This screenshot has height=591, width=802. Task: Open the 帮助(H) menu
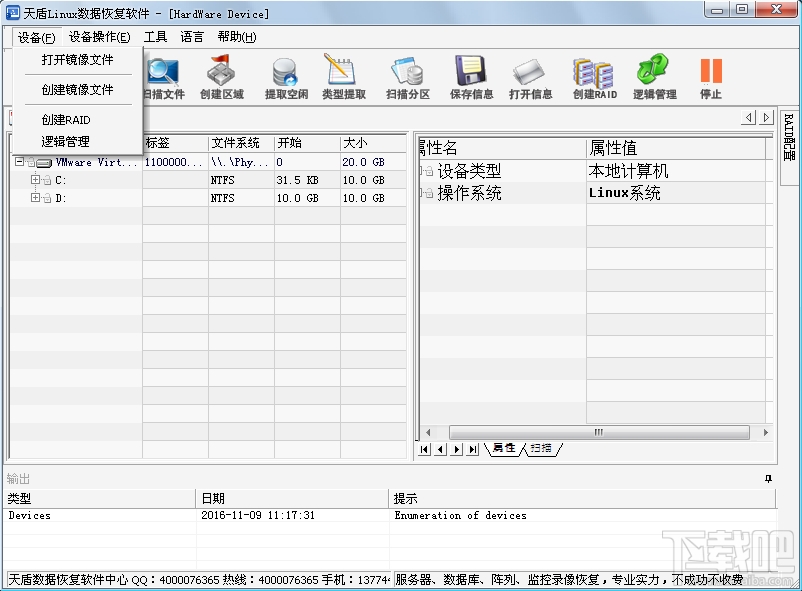pyautogui.click(x=236, y=37)
